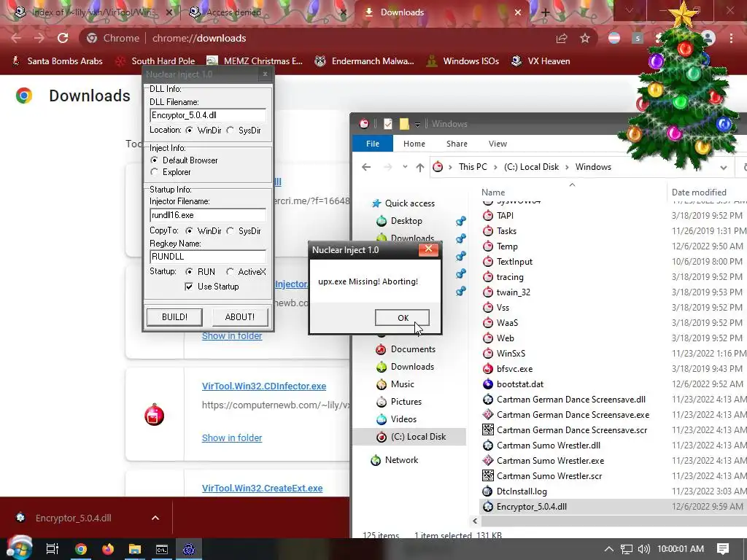Viewport: 747px width, 560px height.
Task: Switch to the Access denied Chrome tab
Action: coord(233,12)
